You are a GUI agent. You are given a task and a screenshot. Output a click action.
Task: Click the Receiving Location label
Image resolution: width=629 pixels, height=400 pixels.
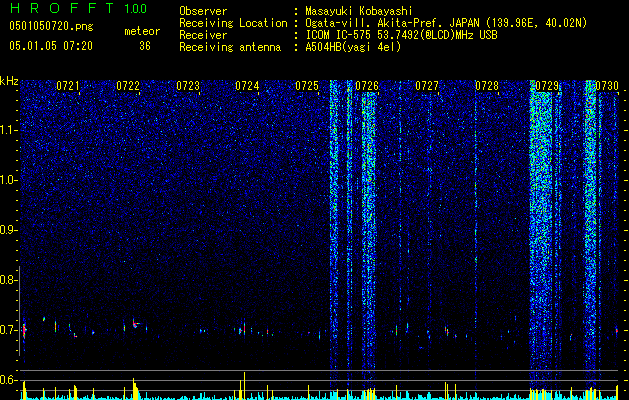coord(233,23)
